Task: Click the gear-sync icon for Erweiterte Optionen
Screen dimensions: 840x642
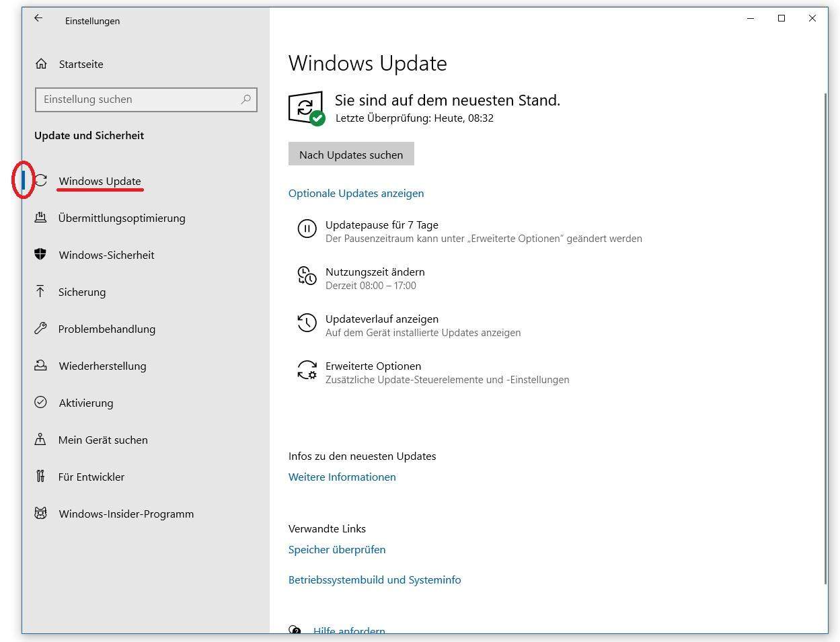Action: (307, 370)
